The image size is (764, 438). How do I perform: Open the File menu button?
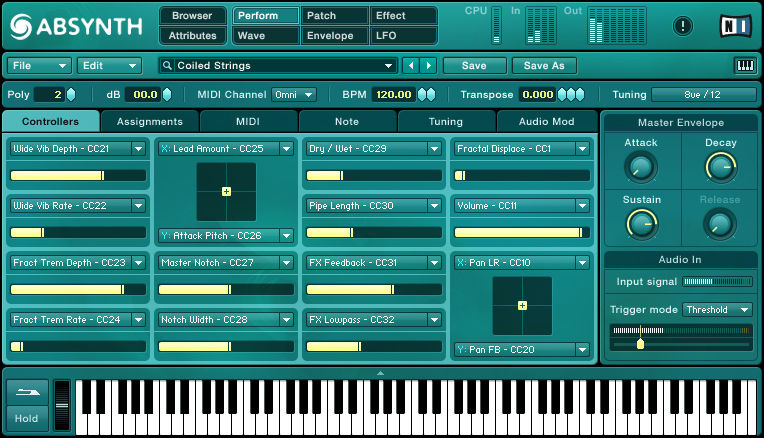pyautogui.click(x=39, y=66)
